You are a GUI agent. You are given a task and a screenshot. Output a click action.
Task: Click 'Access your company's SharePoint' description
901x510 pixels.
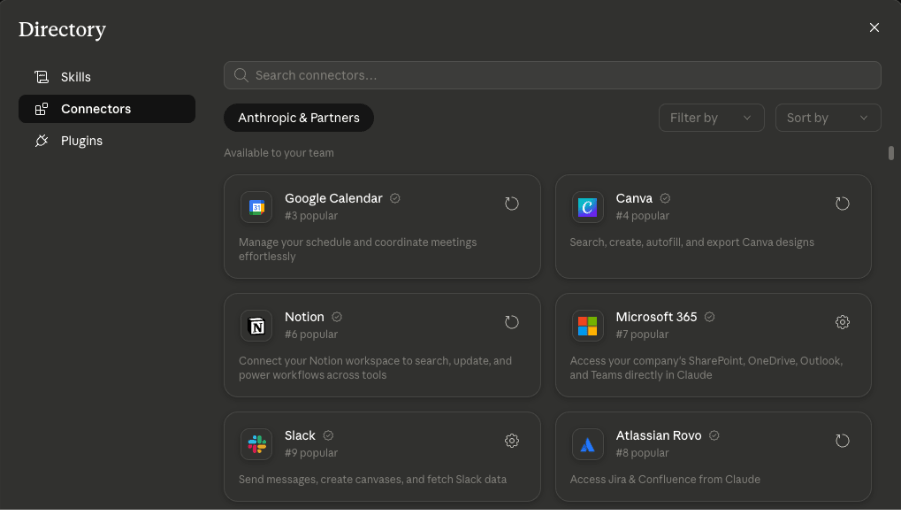[706, 368]
